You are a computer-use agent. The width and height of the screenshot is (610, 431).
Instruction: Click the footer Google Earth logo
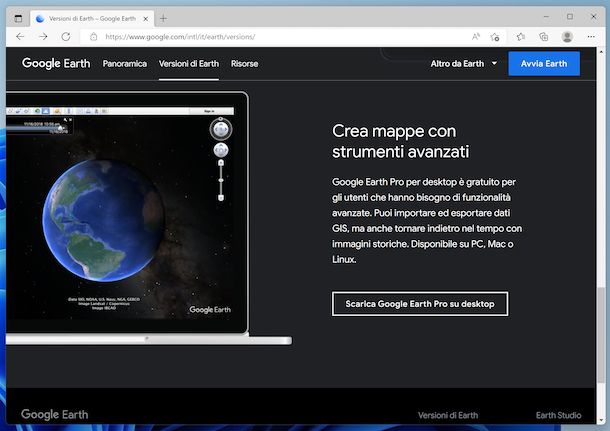54,415
